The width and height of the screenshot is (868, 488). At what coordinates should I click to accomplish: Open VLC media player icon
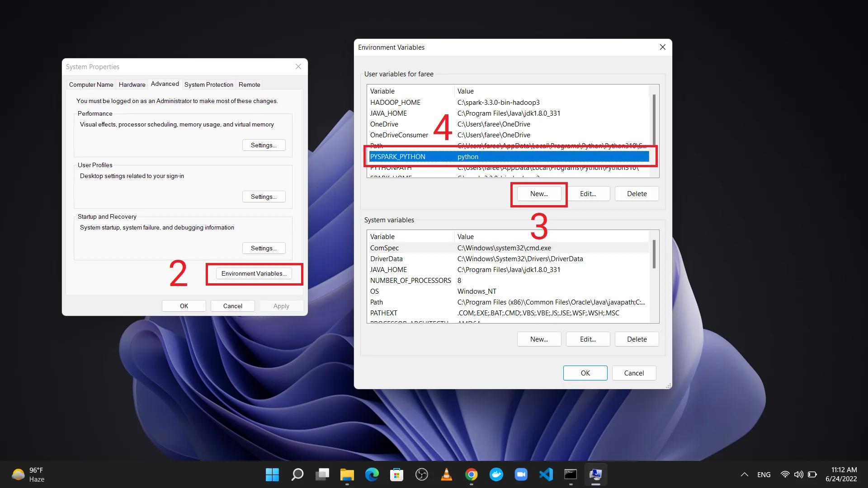446,474
